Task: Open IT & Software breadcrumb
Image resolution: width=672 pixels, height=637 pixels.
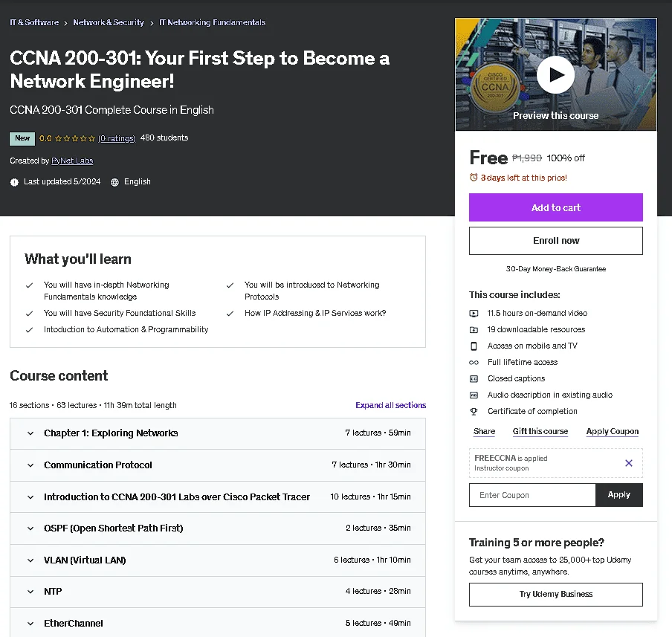Action: 34,22
